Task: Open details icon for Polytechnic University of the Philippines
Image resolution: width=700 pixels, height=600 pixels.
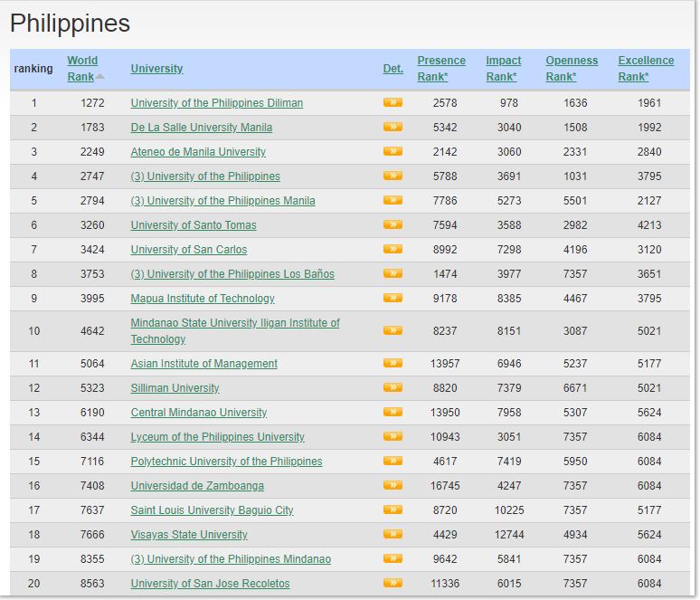Action: coord(393,461)
